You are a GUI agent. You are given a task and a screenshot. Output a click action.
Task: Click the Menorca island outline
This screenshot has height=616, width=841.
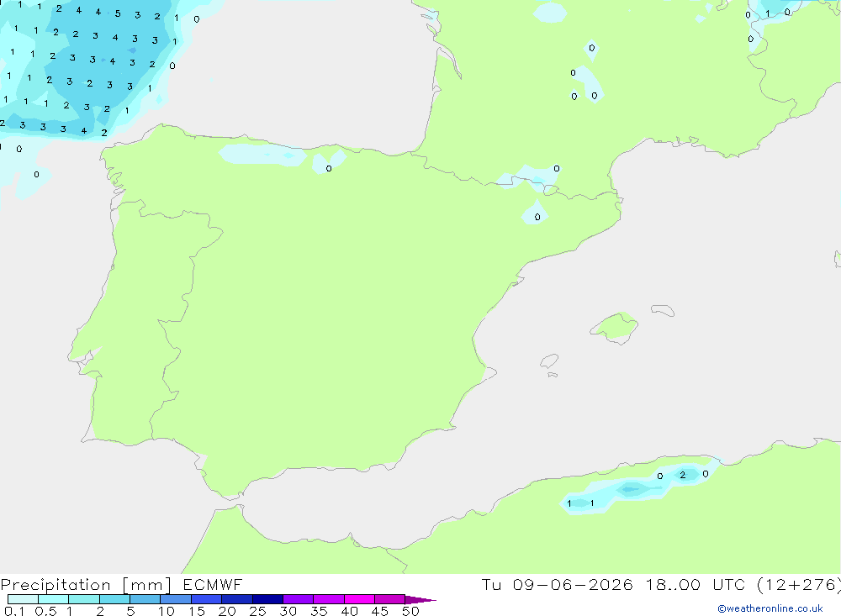pos(663,310)
